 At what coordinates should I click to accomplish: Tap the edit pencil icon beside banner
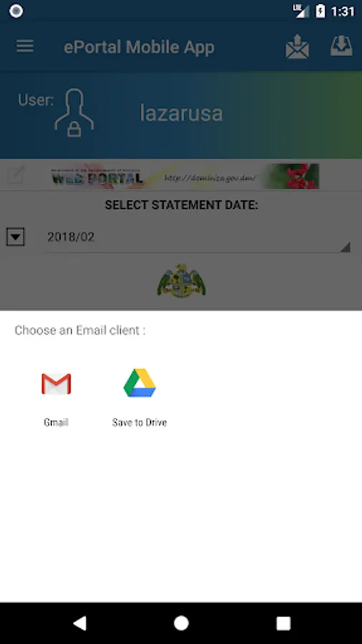16,175
